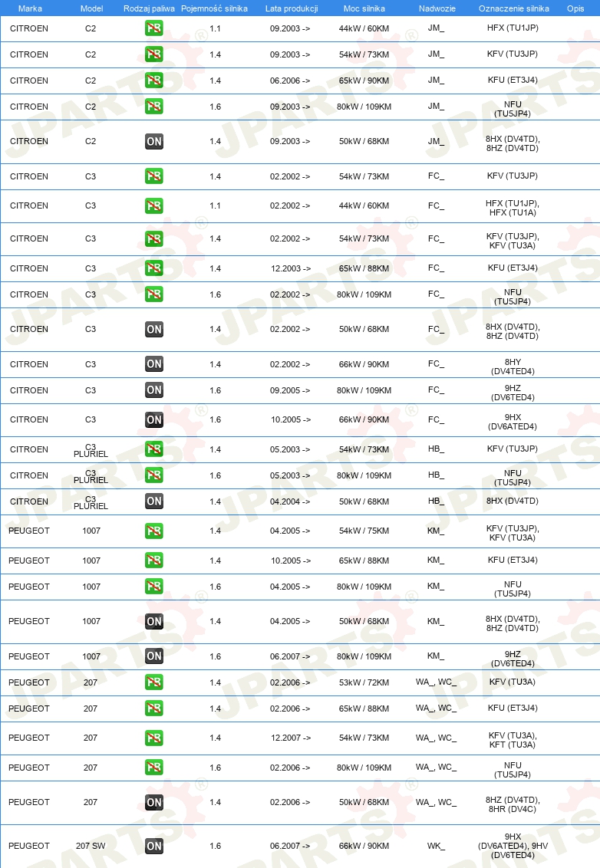
Task: Click the petrol icon in the C3 1.6 02.2002 row
Action: pyautogui.click(x=154, y=294)
